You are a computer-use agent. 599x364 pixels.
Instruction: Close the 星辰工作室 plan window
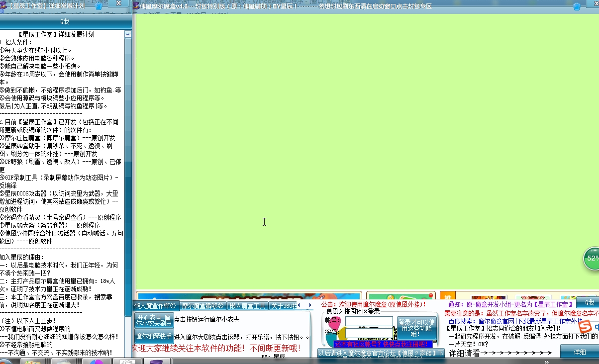coord(118,4)
